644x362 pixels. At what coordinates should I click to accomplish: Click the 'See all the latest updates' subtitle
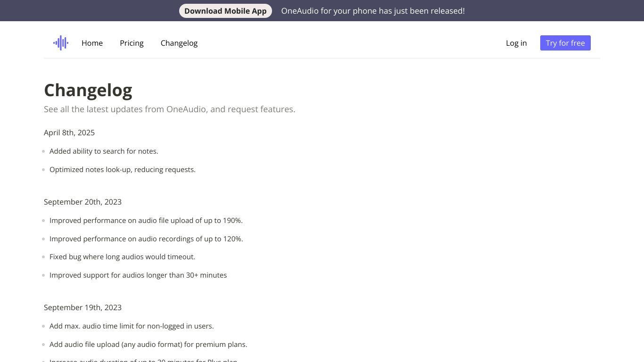pos(170,109)
